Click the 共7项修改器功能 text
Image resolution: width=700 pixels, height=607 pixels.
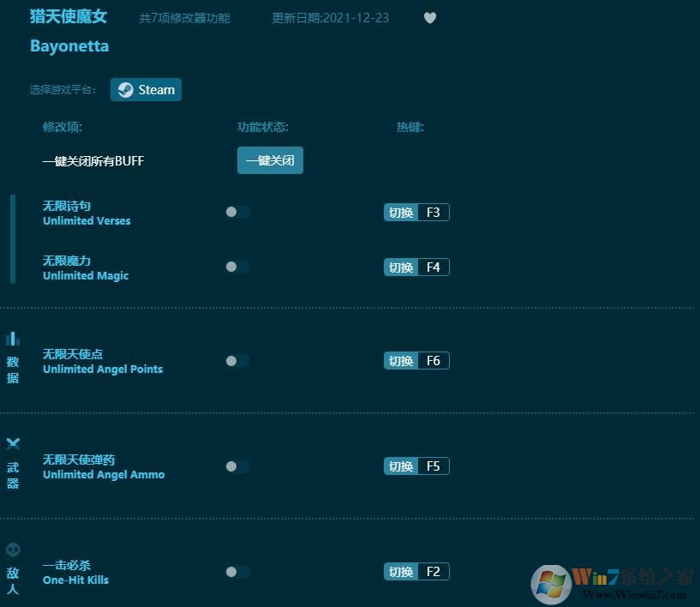pos(184,18)
